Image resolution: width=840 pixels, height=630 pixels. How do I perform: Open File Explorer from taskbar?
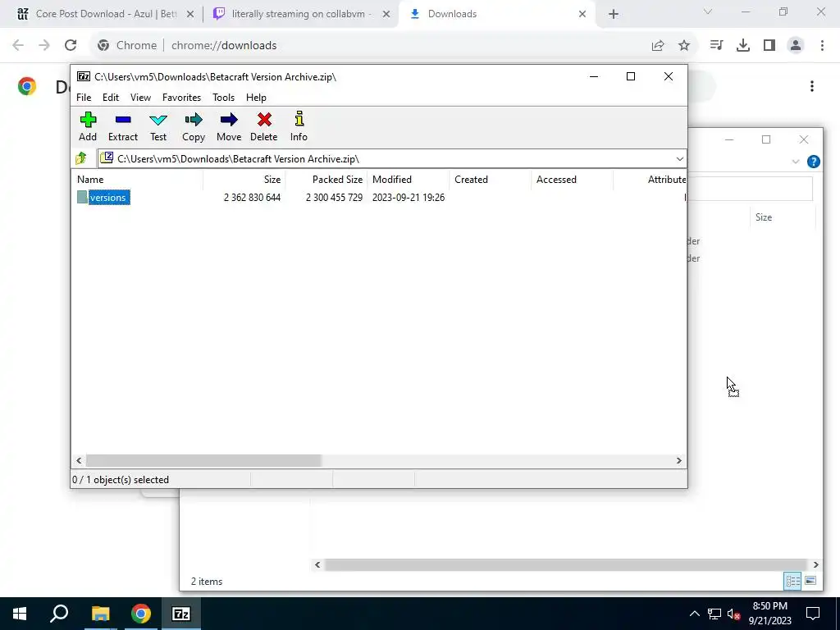(x=100, y=614)
